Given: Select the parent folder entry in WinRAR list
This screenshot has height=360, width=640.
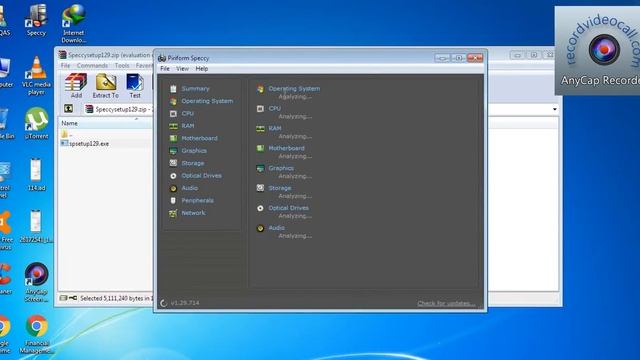Looking at the screenshot, I should coord(67,134).
